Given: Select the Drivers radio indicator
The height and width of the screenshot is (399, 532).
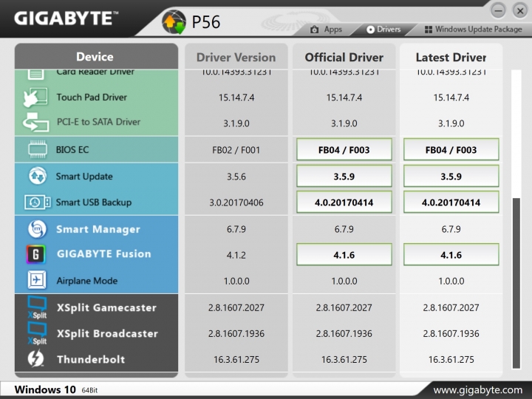Looking at the screenshot, I should 370,30.
